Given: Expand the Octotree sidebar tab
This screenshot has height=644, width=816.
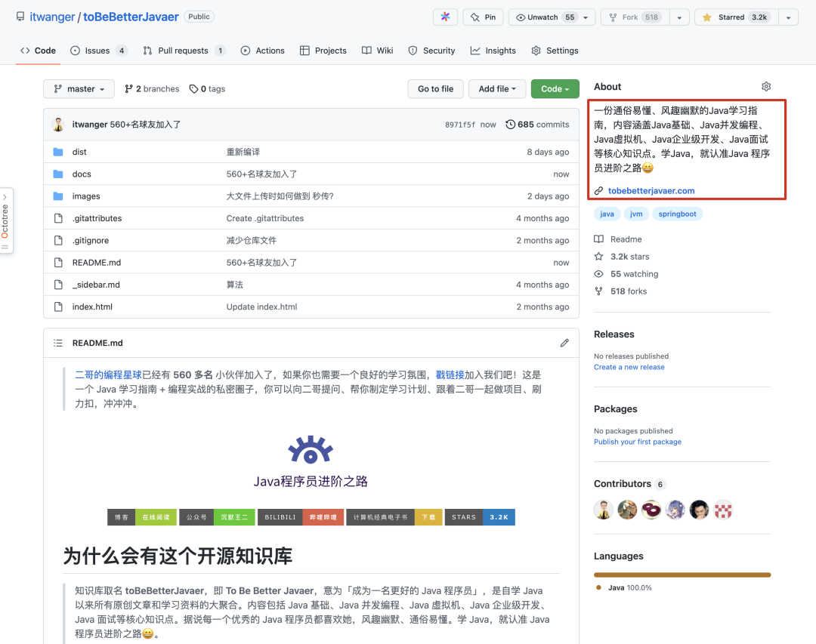Looking at the screenshot, I should tap(6, 220).
